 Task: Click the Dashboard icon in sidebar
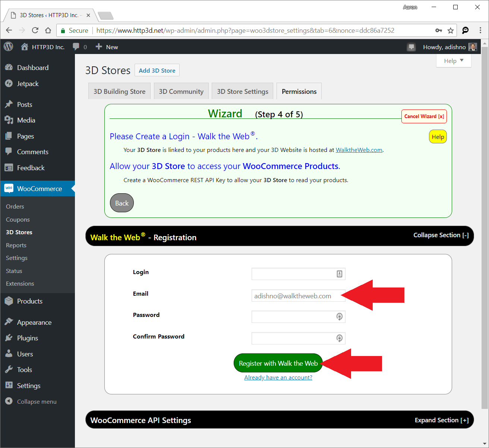[9, 67]
